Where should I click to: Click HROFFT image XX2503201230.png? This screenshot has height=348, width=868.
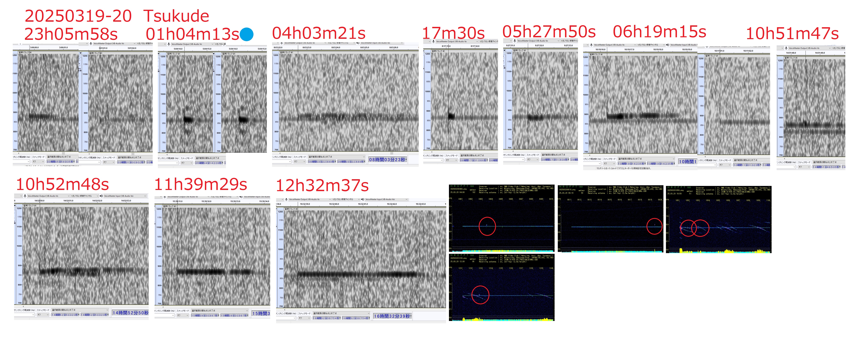pyautogui.click(x=501, y=287)
